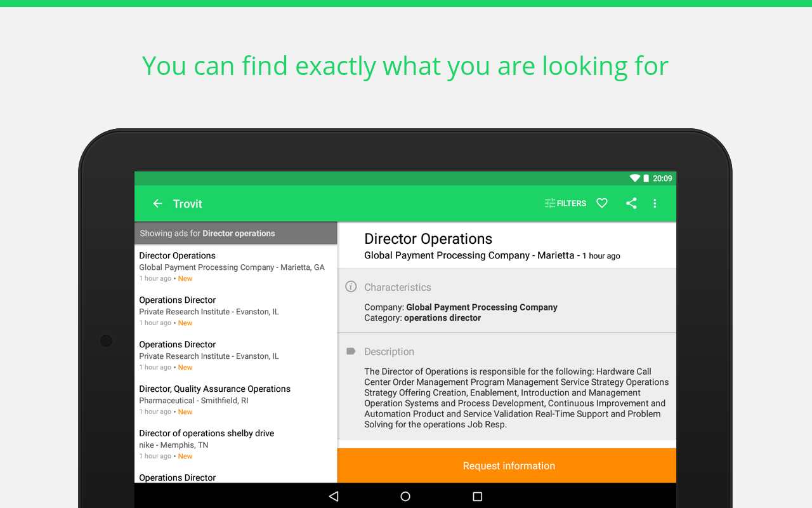This screenshot has width=812, height=508.
Task: Open Director Operations Marietta, GA listing
Action: point(235,267)
